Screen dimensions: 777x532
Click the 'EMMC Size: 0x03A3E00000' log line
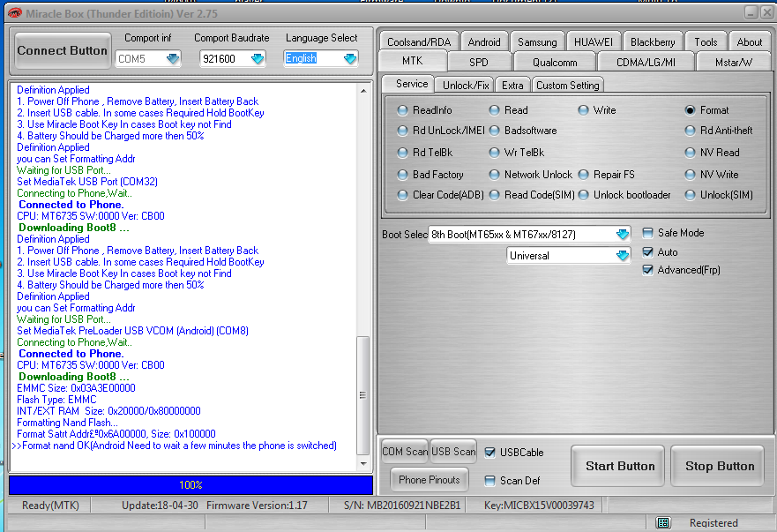point(76,387)
